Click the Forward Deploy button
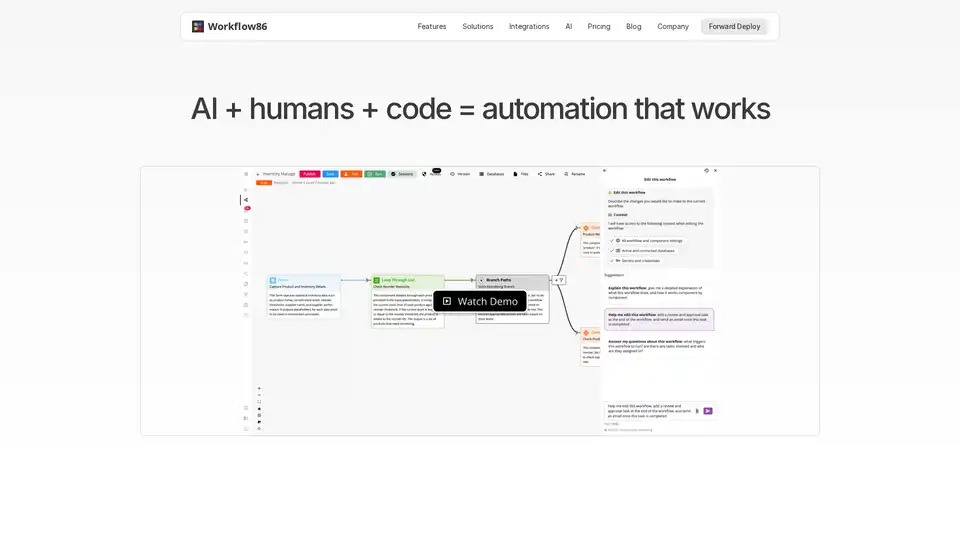Screen dimensions: 960x540 [735, 27]
